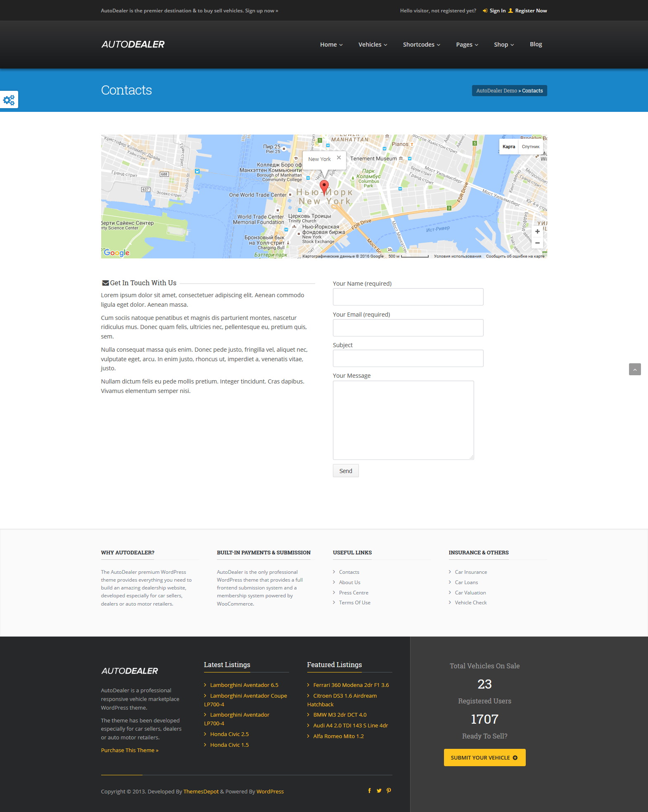Open the Twitter footer icon

379,791
